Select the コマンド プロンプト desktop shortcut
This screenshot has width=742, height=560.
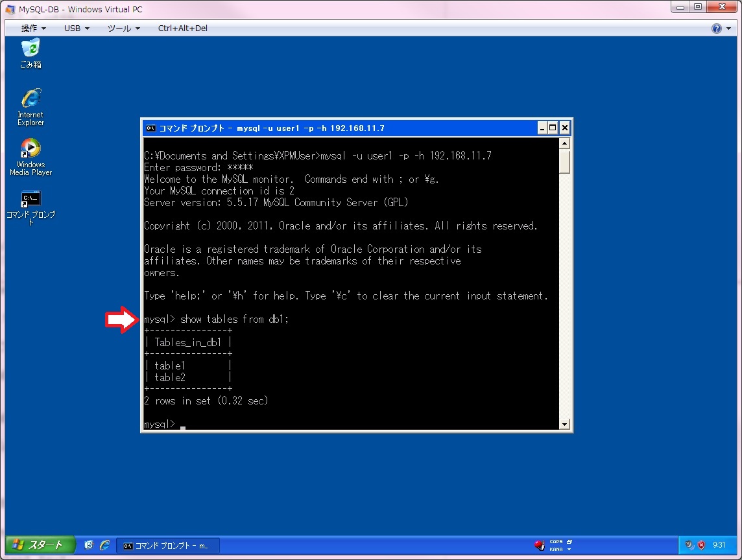coord(30,207)
